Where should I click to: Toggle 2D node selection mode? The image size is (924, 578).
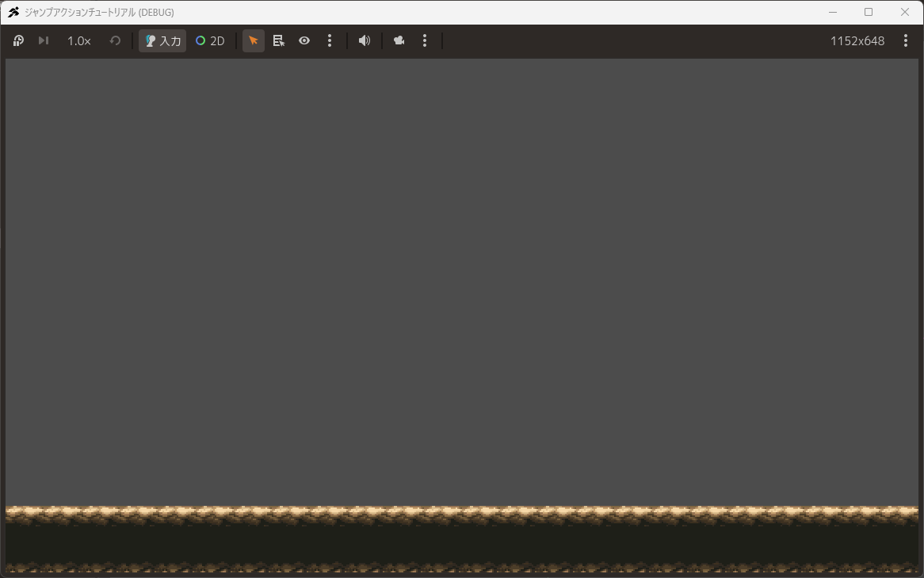pos(210,40)
